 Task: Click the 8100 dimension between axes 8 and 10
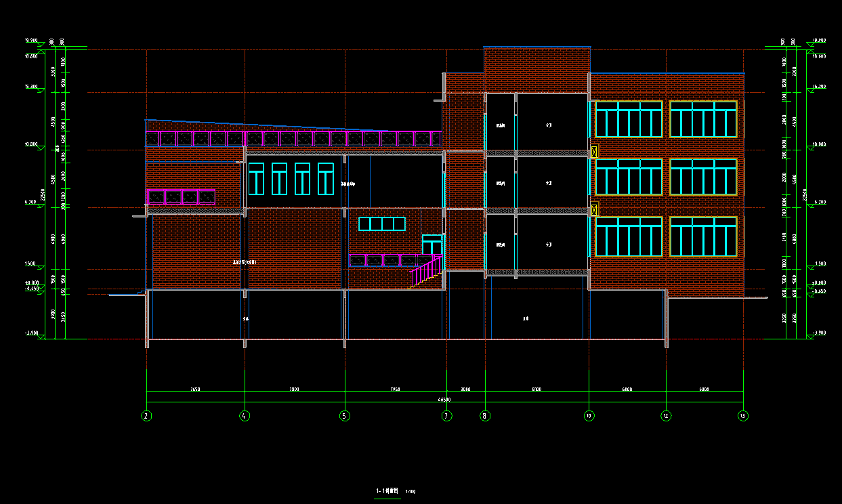pyautogui.click(x=536, y=390)
